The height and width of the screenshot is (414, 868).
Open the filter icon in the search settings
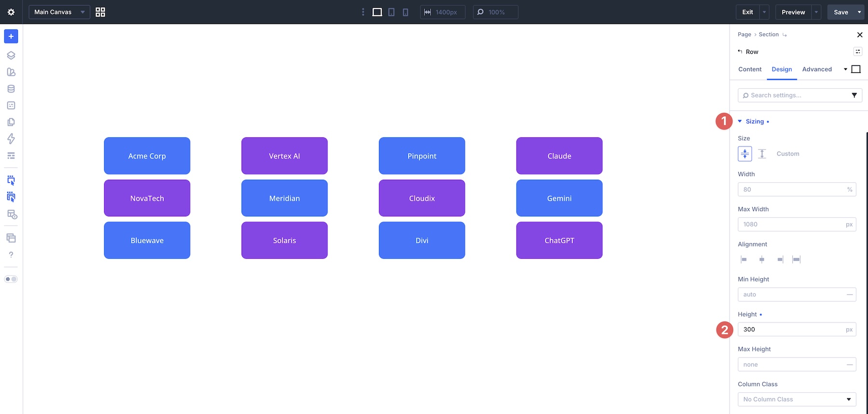coord(854,95)
